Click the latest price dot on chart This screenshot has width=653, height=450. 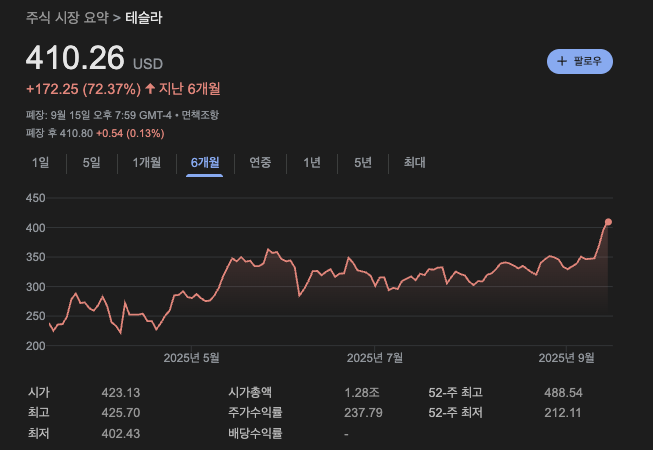point(608,222)
